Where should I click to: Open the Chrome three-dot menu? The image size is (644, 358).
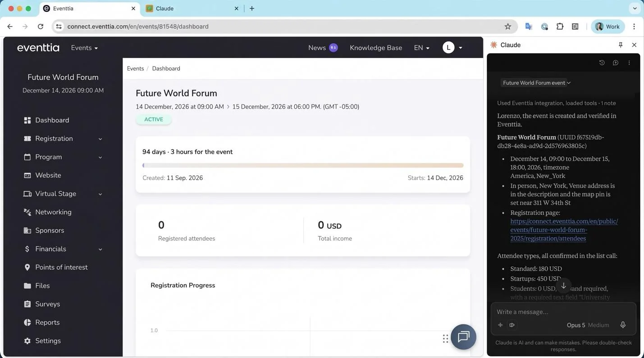[634, 27]
